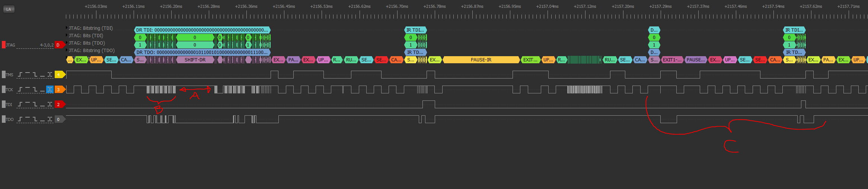Image resolution: width=868 pixels, height=189 pixels.
Task: Expand the JTAG: Bitstring (TDI) row
Action: click(67, 28)
